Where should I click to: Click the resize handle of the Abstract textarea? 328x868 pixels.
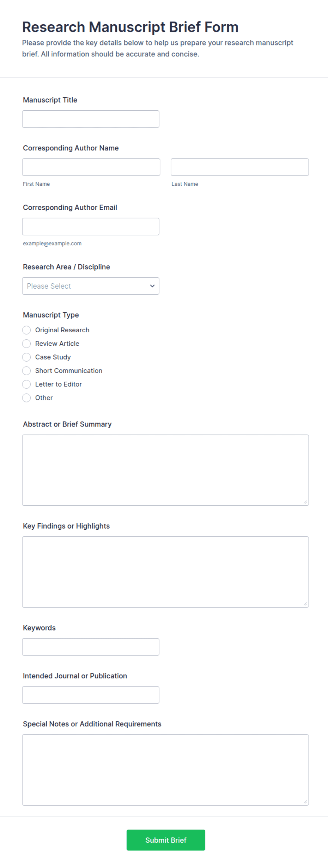click(x=305, y=502)
